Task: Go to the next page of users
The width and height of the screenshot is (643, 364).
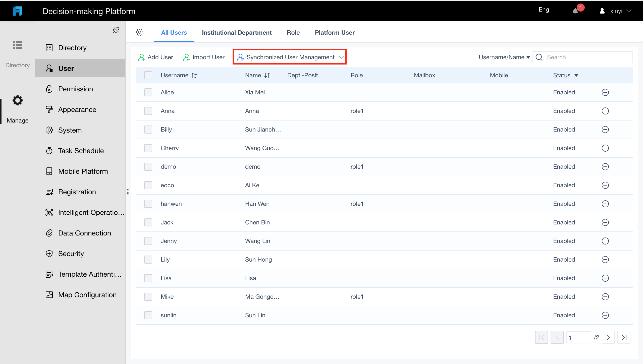Action: point(608,337)
